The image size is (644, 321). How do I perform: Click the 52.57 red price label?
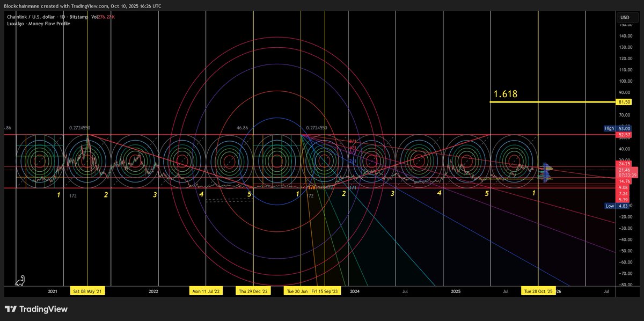tap(624, 134)
